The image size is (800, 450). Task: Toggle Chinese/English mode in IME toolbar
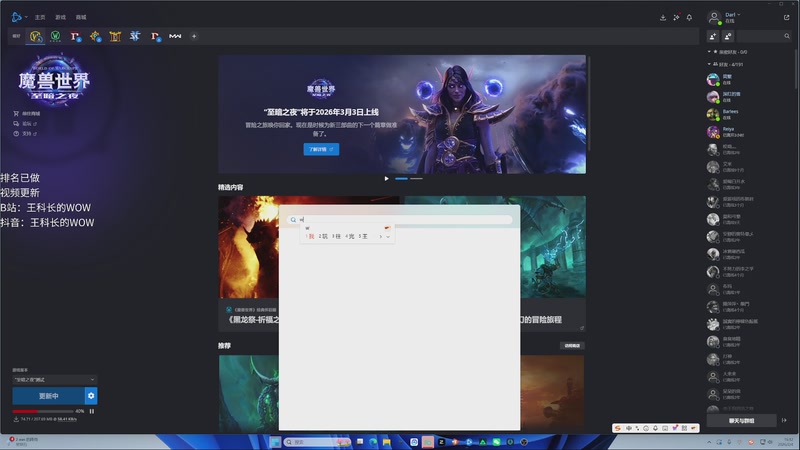pos(629,428)
